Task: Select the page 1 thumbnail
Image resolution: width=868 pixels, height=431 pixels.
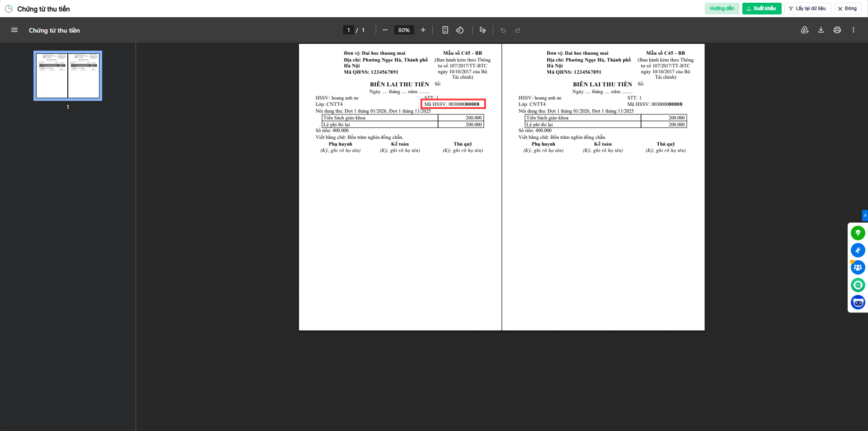Action: pos(68,76)
